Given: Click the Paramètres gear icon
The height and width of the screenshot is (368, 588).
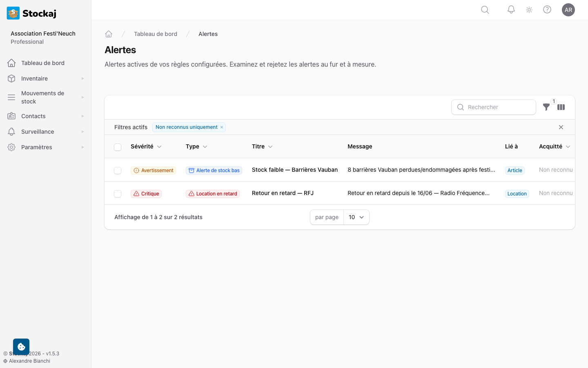Looking at the screenshot, I should tap(11, 147).
